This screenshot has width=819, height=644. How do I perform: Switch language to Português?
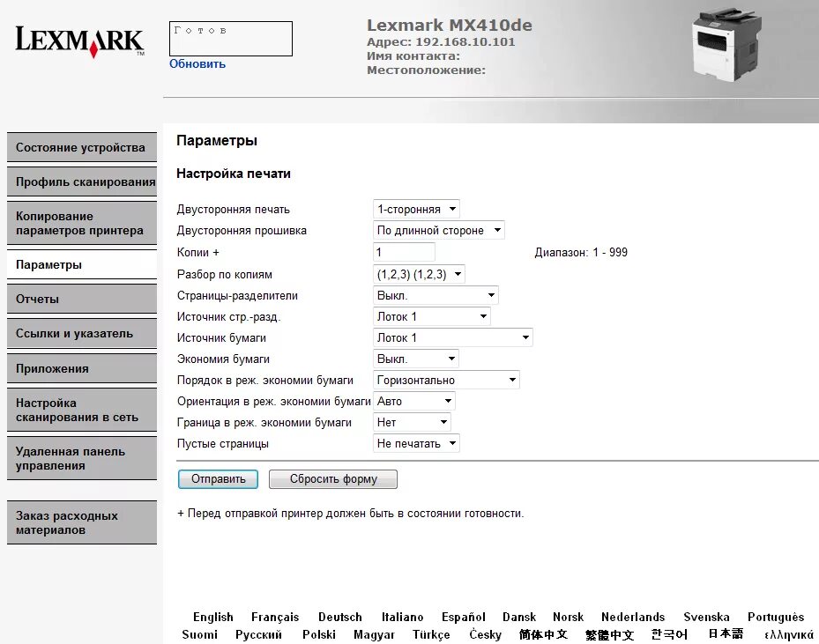click(776, 617)
